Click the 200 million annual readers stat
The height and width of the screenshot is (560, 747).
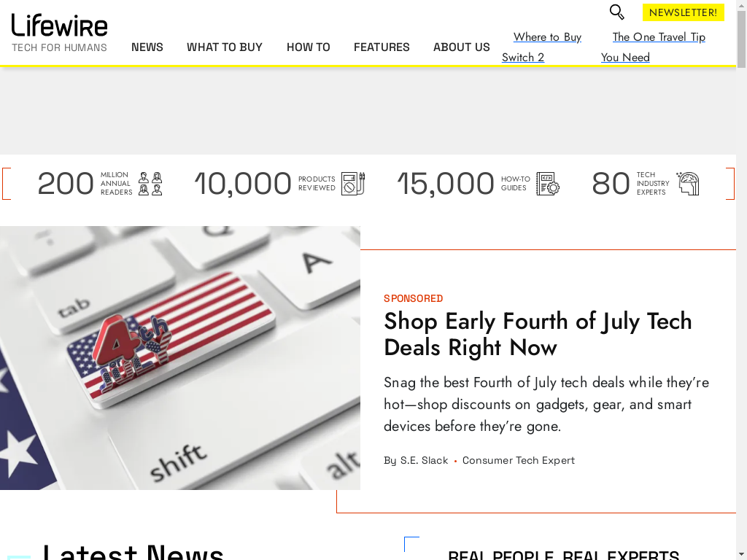coord(100,183)
